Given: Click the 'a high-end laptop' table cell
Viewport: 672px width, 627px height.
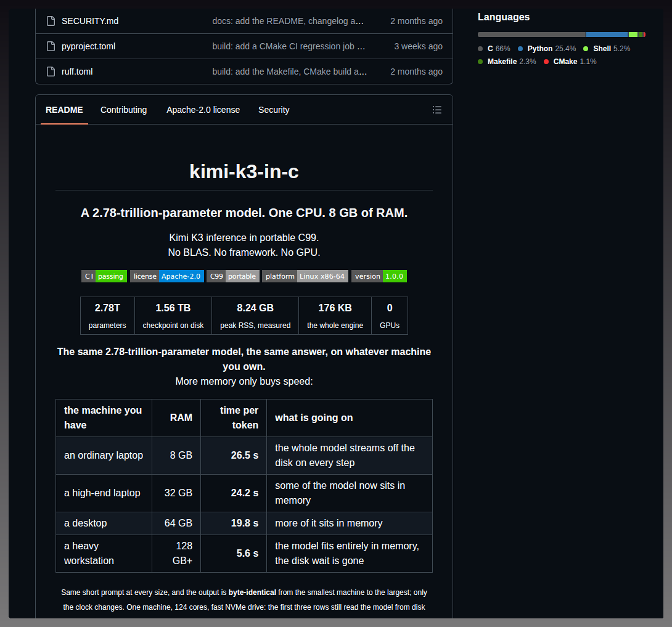Looking at the screenshot, I should 104,493.
